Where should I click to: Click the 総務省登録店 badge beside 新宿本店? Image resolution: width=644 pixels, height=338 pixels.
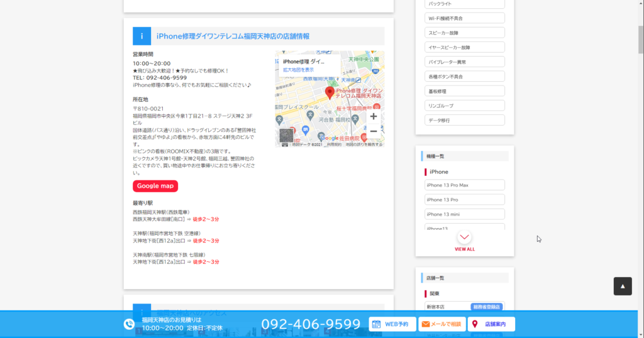tap(486, 307)
